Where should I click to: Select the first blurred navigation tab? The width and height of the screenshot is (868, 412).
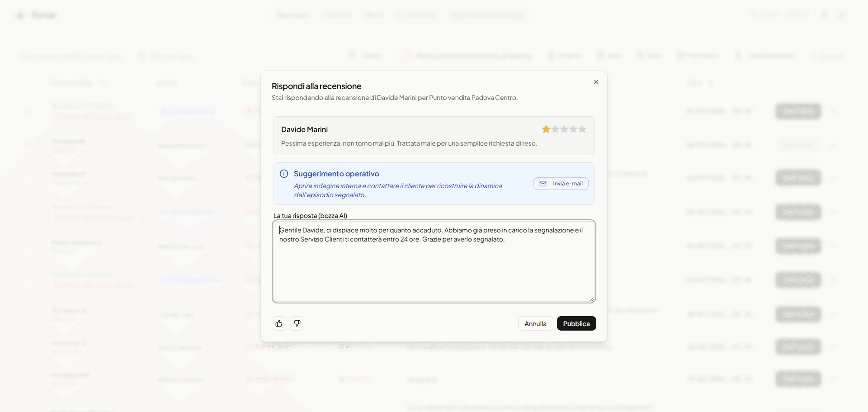(293, 15)
